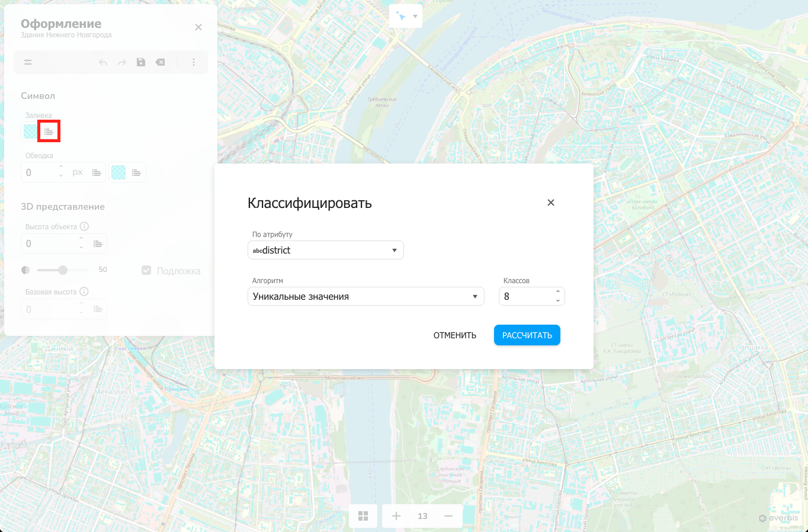
Task: Focus the Высота объекта input field
Action: (x=50, y=243)
